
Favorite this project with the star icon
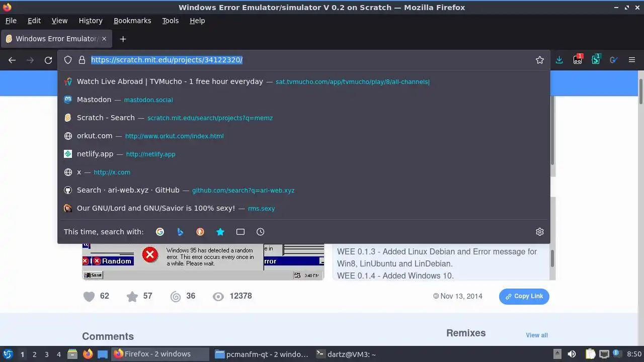pyautogui.click(x=132, y=297)
